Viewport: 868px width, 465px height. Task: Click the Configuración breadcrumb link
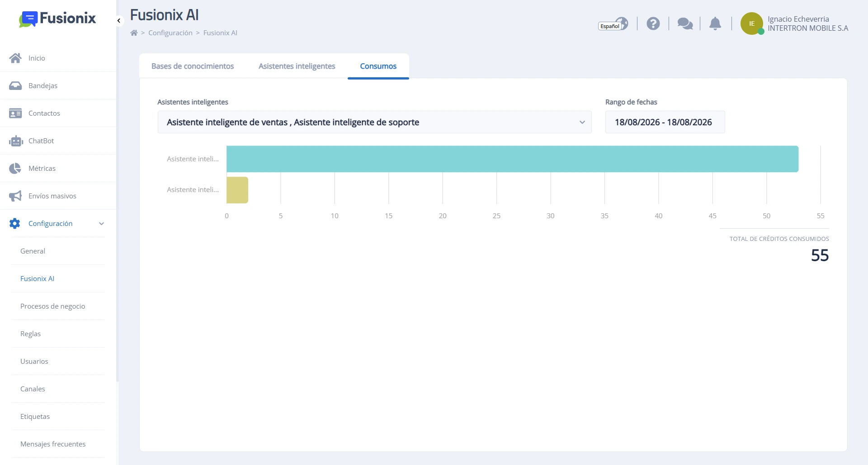point(170,33)
